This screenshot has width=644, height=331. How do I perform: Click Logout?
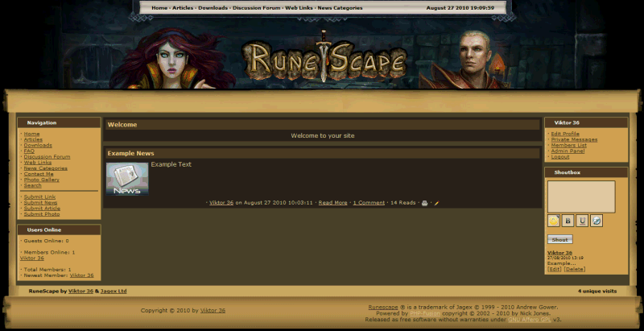(x=560, y=157)
